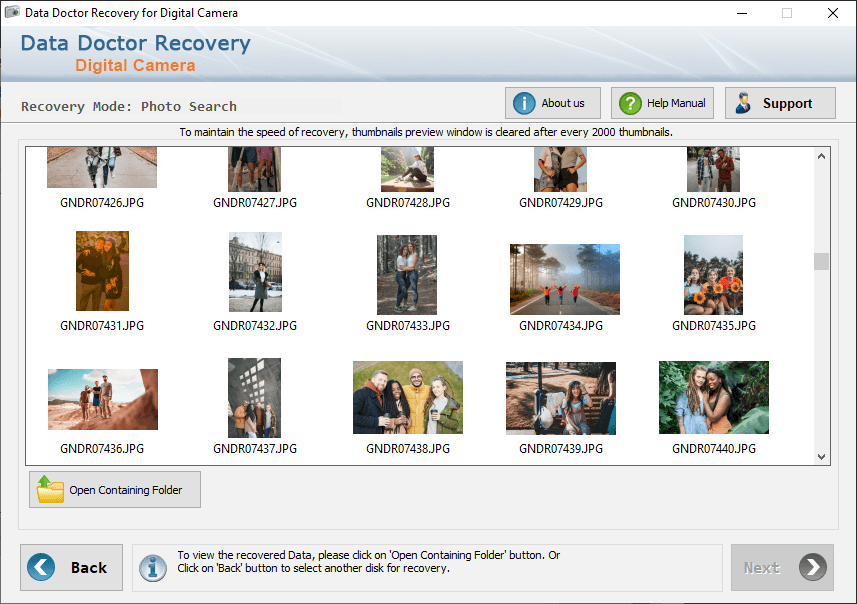
Task: Click the blue back arrow icon
Action: [x=41, y=567]
